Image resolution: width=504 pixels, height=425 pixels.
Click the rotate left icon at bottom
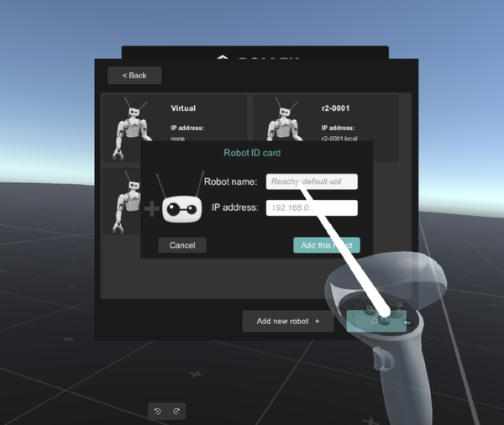[158, 412]
